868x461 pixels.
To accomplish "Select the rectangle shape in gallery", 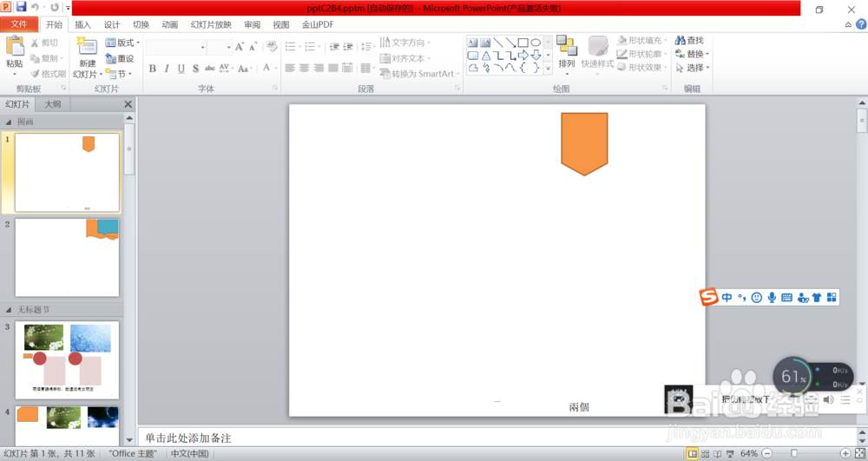I will 523,43.
